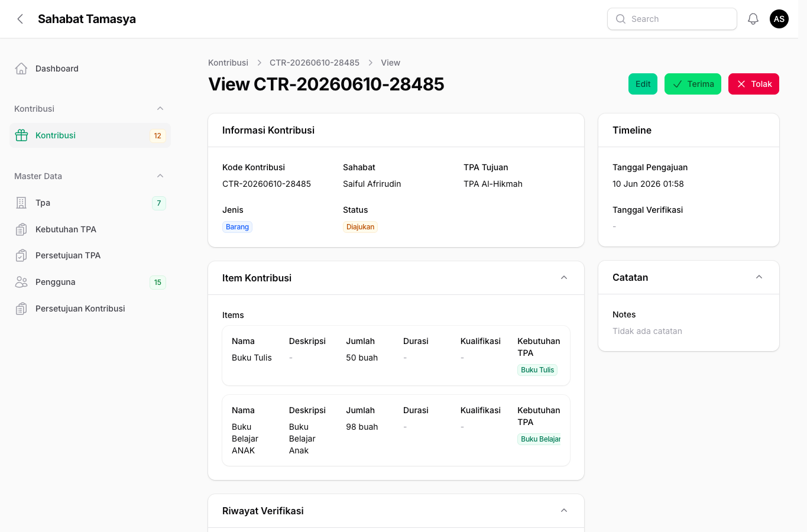Click the Pengguna badge count 15
807x532 pixels.
[158, 283]
